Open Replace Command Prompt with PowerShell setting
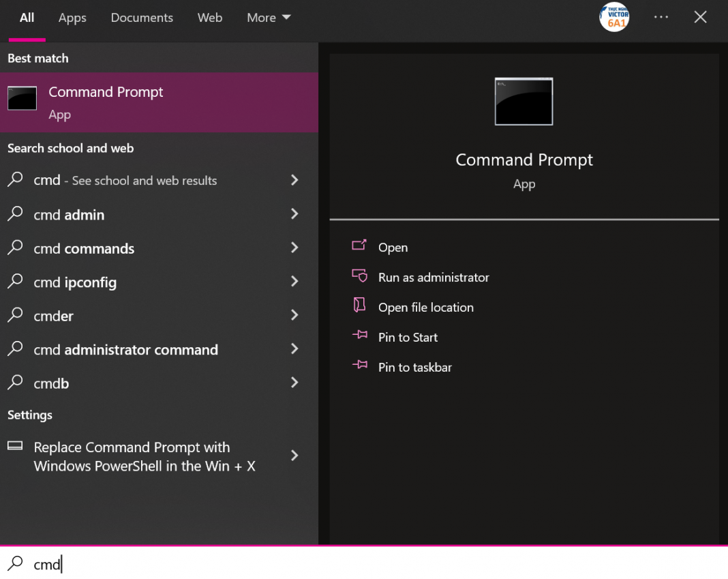Viewport: 728px width, 579px height. coord(144,457)
